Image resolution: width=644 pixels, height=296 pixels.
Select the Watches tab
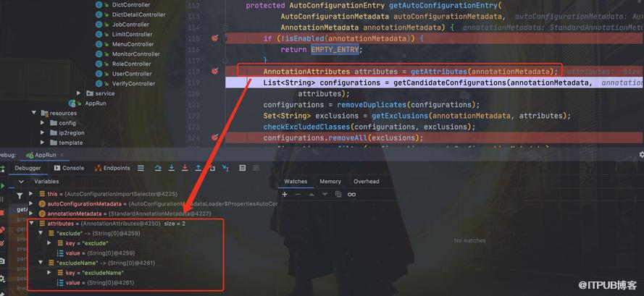[296, 182]
